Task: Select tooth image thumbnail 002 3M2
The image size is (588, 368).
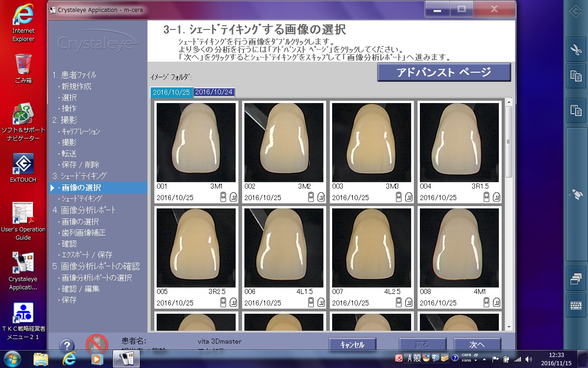Action: tap(284, 143)
